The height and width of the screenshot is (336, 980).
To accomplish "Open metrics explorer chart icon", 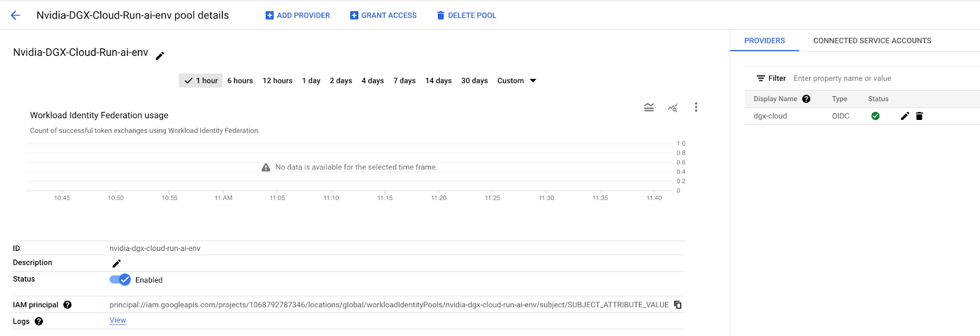I will [x=673, y=108].
